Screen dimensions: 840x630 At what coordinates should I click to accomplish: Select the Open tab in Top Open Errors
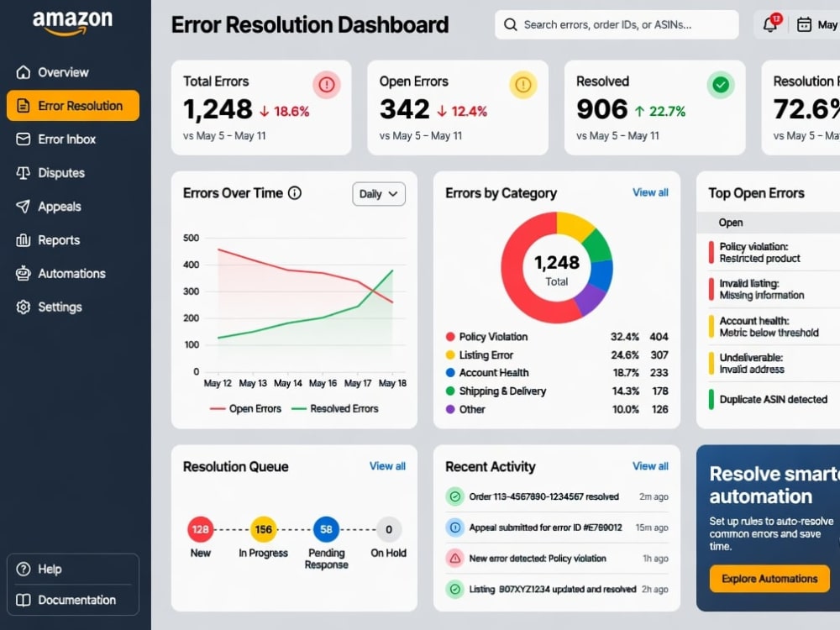731,223
